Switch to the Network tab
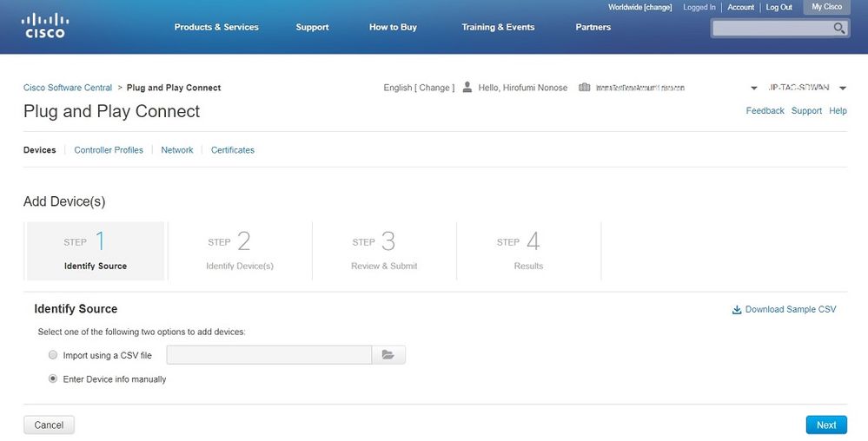The image size is (868, 441). click(177, 150)
